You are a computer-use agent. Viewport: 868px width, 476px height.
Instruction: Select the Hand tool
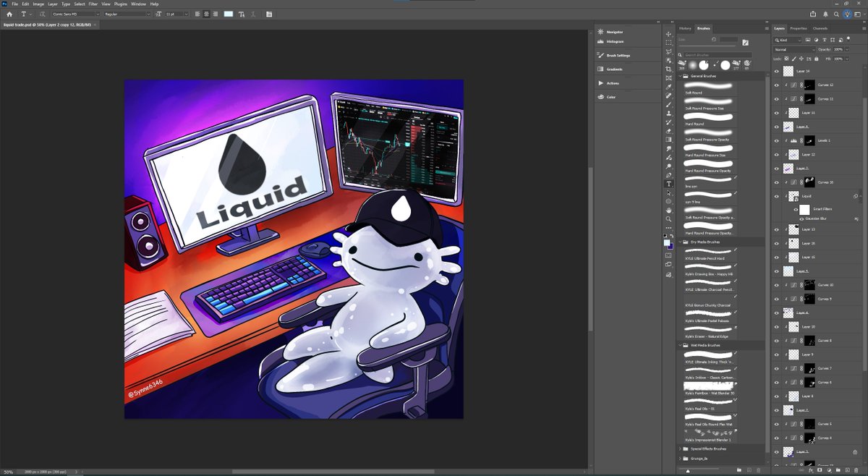(x=669, y=210)
